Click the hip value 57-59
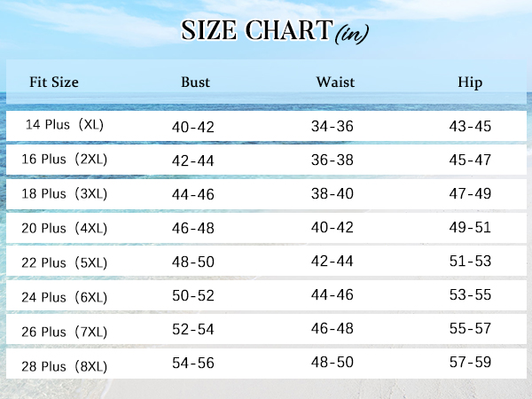Viewport: 532px width, 399px height. 470,363
